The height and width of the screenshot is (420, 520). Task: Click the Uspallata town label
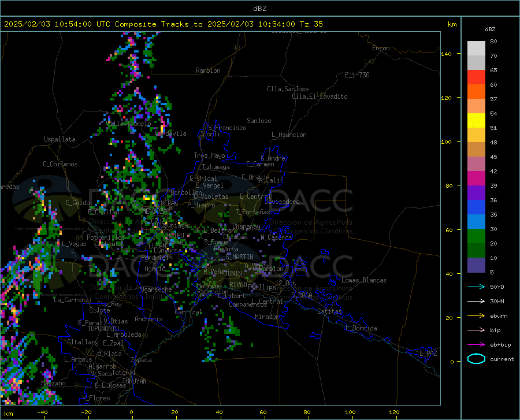click(x=60, y=139)
